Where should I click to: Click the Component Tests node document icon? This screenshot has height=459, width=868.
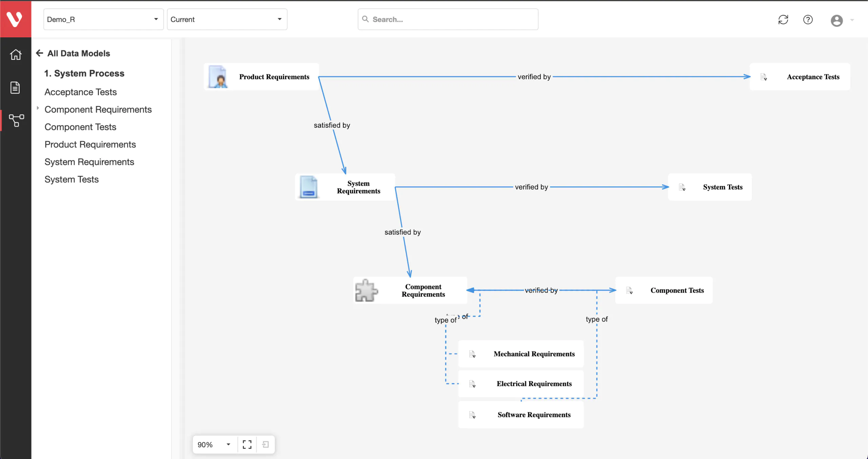click(x=629, y=290)
